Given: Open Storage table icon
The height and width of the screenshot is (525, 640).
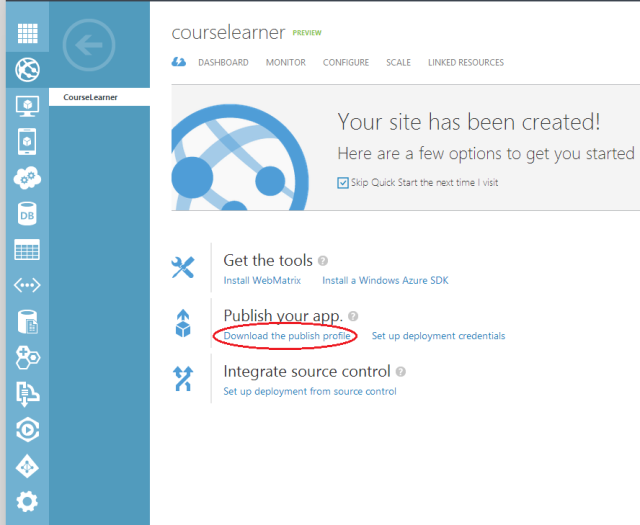Looking at the screenshot, I should pyautogui.click(x=27, y=249).
